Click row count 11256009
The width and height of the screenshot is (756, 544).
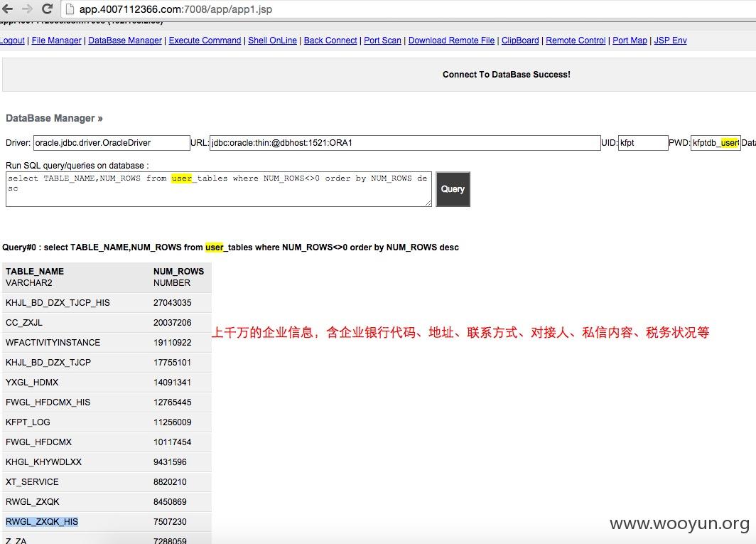tap(173, 422)
